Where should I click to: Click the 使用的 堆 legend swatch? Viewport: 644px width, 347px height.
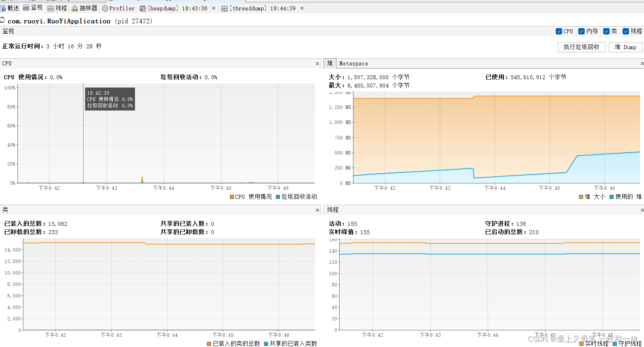pos(612,197)
